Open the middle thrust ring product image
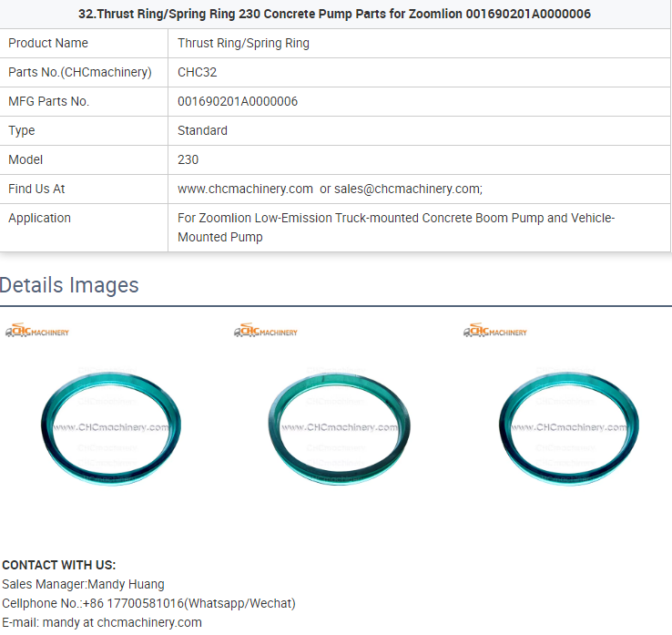Image resolution: width=672 pixels, height=635 pixels. (x=339, y=428)
